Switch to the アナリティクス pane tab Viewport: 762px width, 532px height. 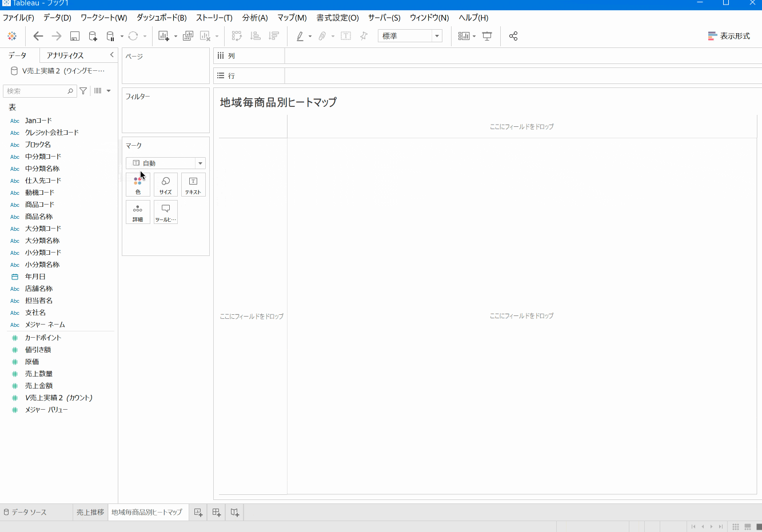65,55
